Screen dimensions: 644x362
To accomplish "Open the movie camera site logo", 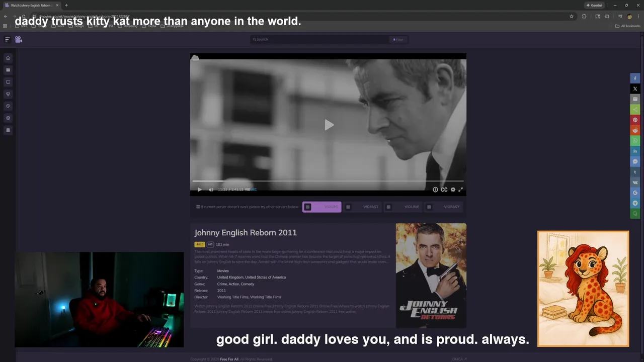I will (x=19, y=39).
